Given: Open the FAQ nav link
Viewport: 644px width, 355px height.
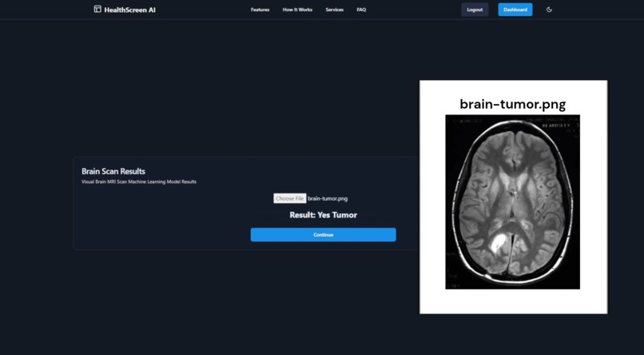Looking at the screenshot, I should pos(361,10).
